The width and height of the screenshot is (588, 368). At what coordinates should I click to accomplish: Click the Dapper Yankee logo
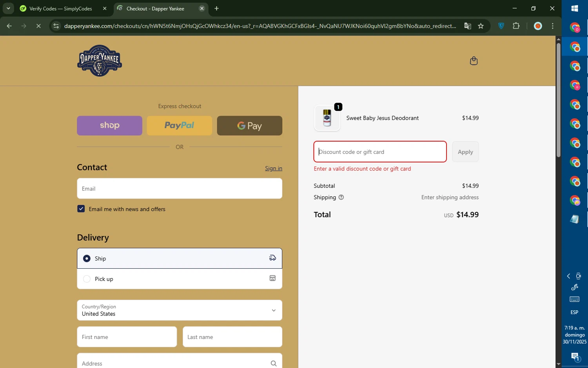[100, 61]
